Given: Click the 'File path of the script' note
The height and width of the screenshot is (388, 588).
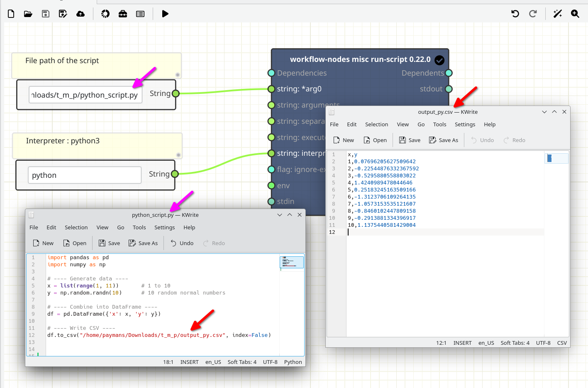Looking at the screenshot, I should click(x=96, y=66).
